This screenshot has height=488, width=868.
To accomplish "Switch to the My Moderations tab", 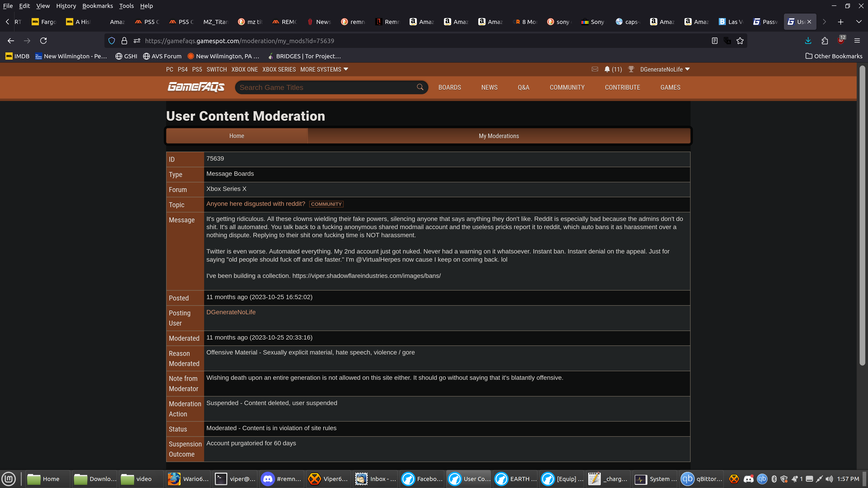I will 498,136.
